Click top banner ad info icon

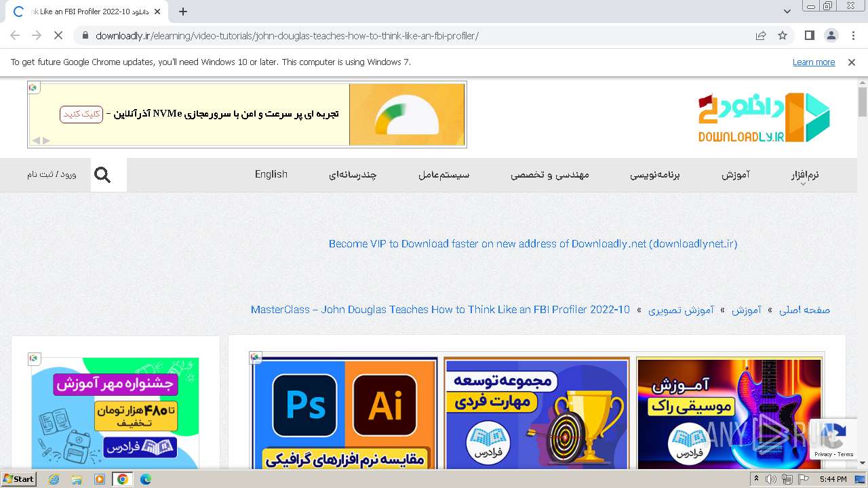point(33,87)
